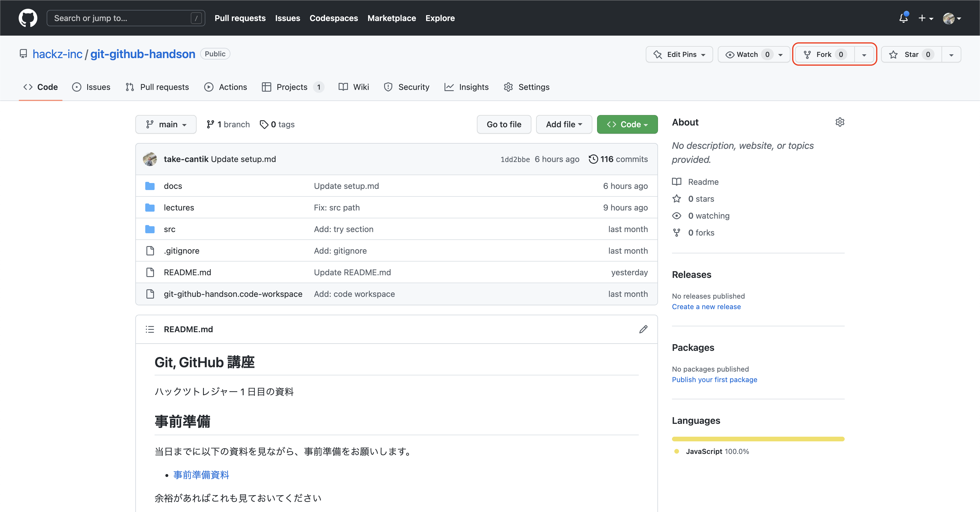
Task: Open README table of contents icon
Action: [150, 329]
